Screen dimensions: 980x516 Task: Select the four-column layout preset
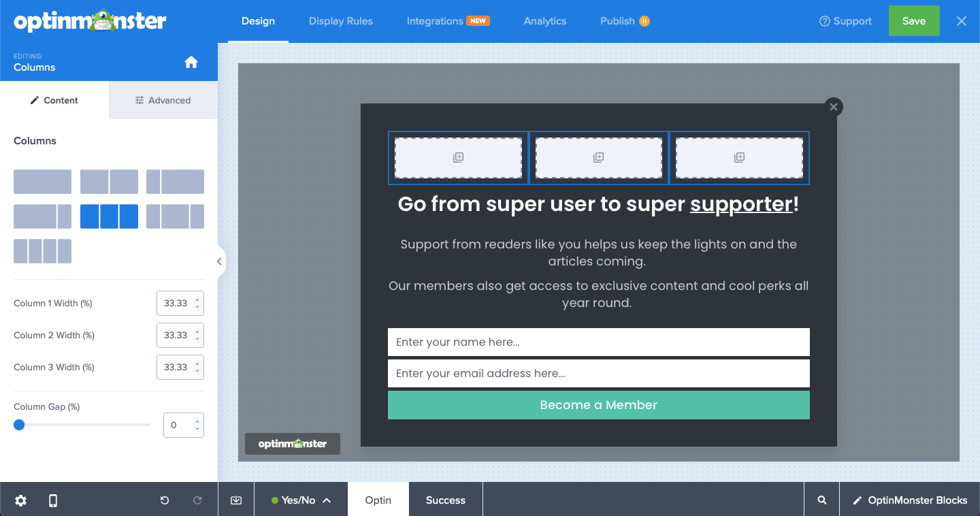(42, 251)
